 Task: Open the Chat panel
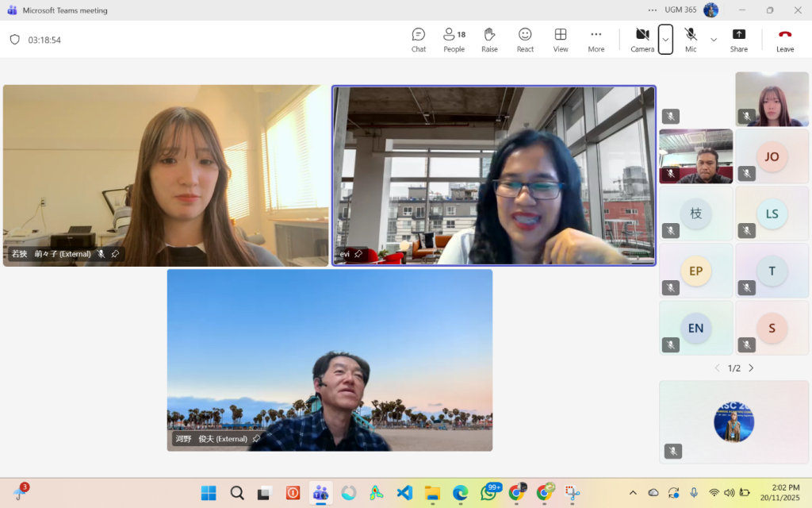click(x=419, y=39)
